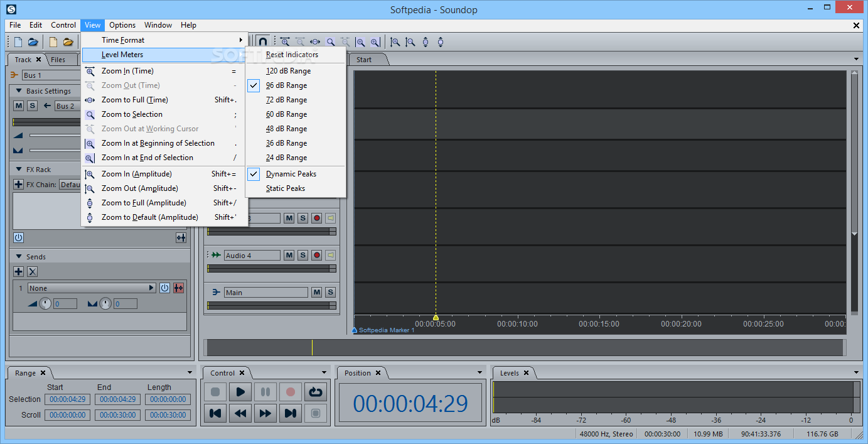Mute Bus 1 in Basic Settings
Viewport: 868px width, 444px height.
(18, 106)
